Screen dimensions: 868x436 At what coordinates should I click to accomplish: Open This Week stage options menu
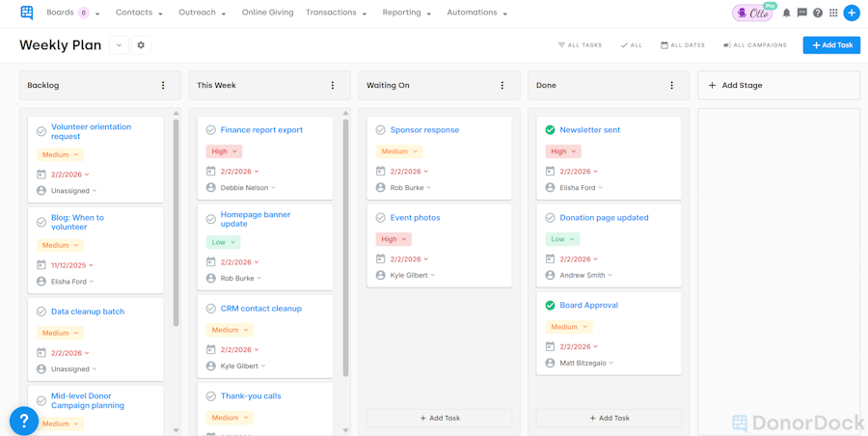(333, 85)
